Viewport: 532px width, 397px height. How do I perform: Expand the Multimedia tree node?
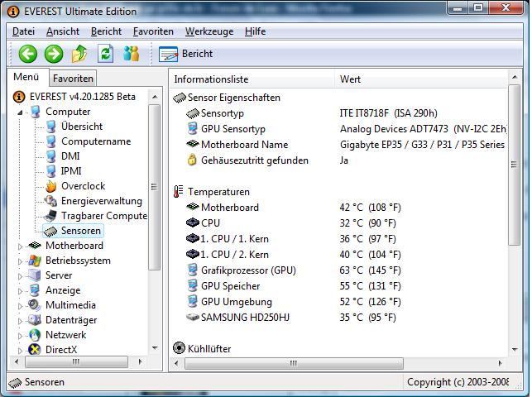tap(20, 306)
